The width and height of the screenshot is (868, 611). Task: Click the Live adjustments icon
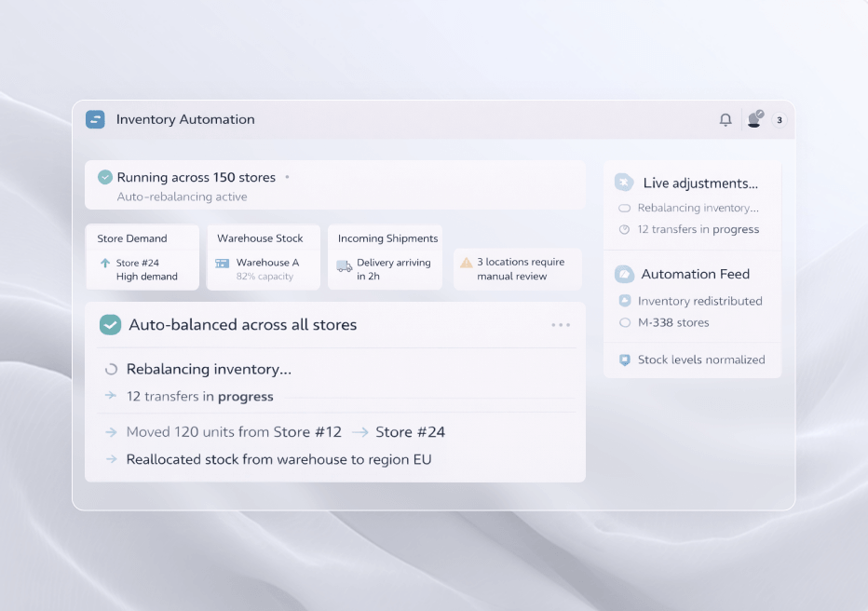pyautogui.click(x=624, y=182)
